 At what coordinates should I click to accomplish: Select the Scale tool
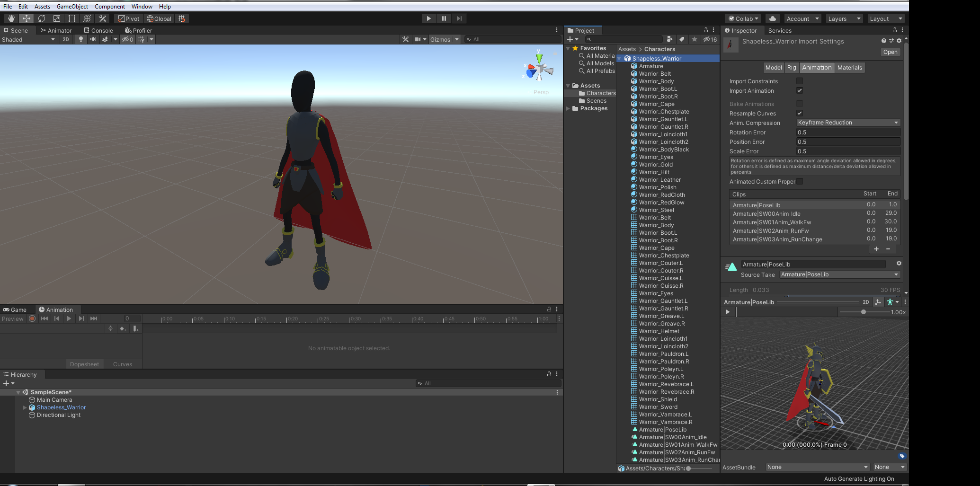(x=57, y=18)
